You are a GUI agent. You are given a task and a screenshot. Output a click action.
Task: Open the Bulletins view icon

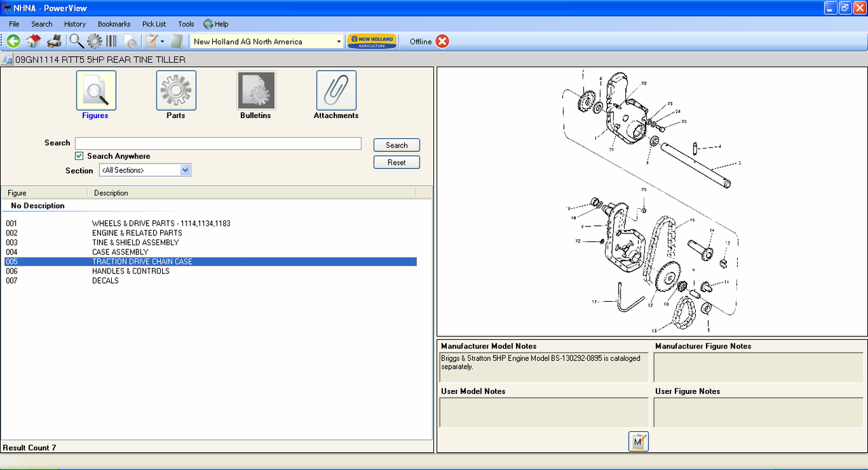pos(256,90)
